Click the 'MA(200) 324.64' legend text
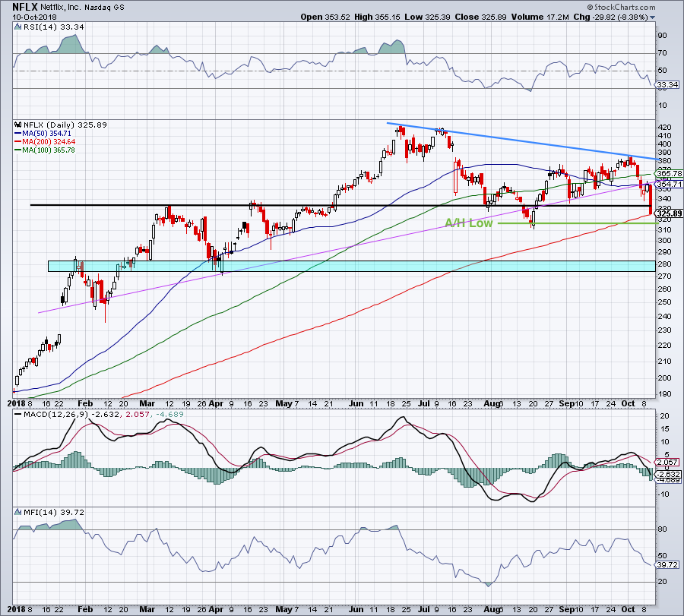The image size is (684, 616). tap(49, 142)
